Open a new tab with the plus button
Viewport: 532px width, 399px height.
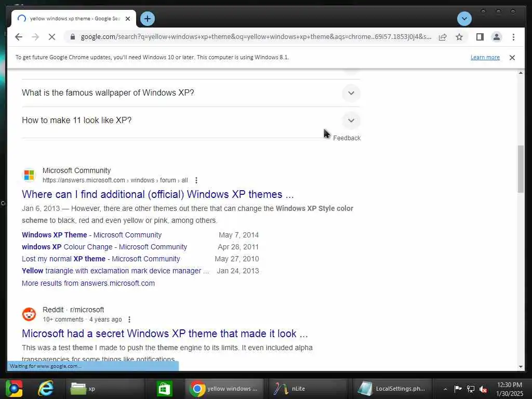[147, 19]
